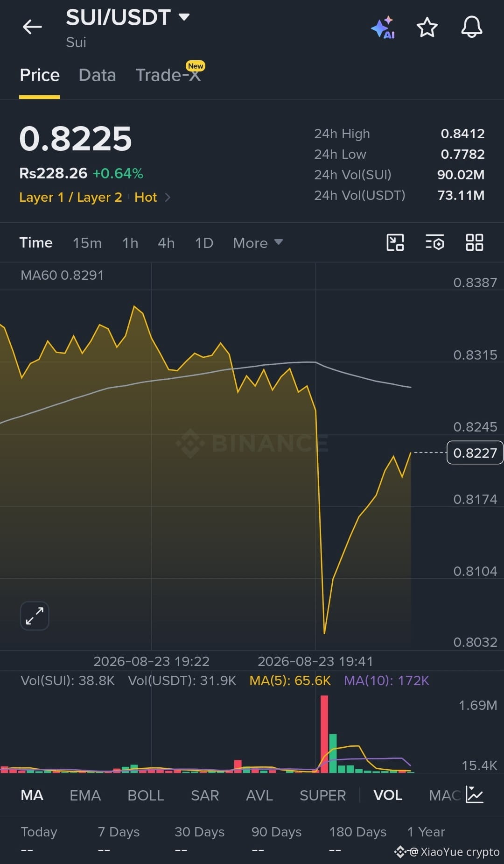Go back using the left arrow
The image size is (504, 864).
click(32, 27)
